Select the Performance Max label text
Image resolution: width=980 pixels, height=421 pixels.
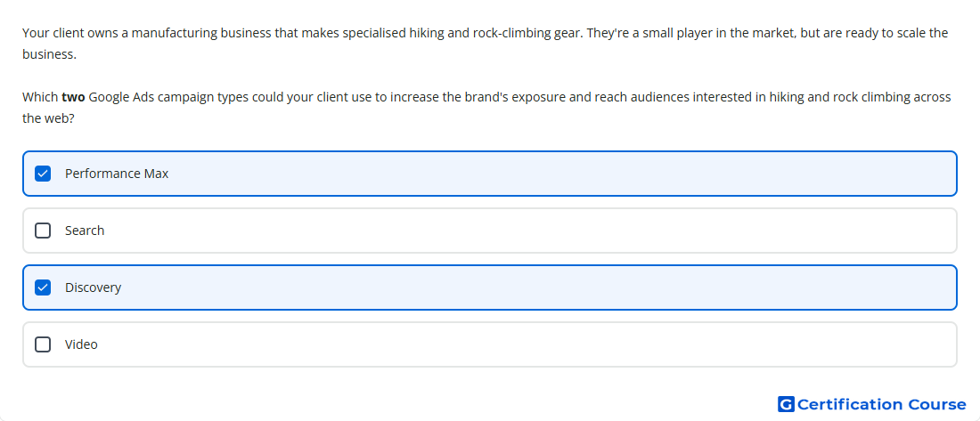click(117, 174)
